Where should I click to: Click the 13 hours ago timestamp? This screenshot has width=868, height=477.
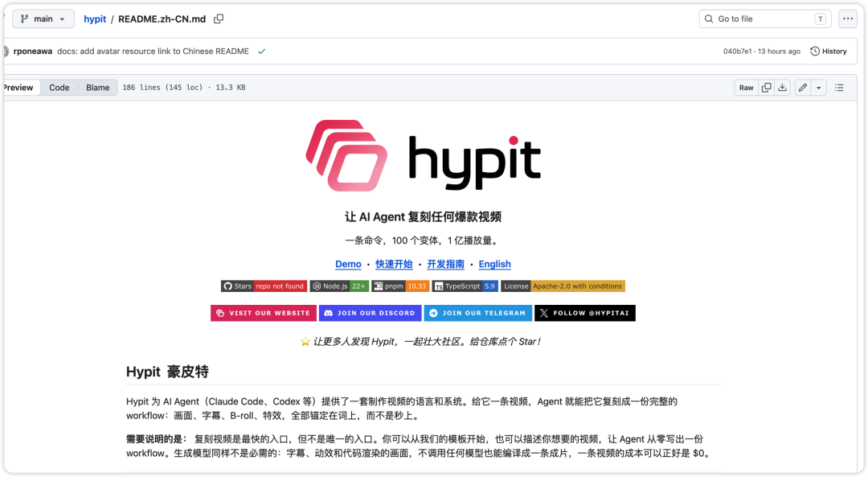click(779, 51)
